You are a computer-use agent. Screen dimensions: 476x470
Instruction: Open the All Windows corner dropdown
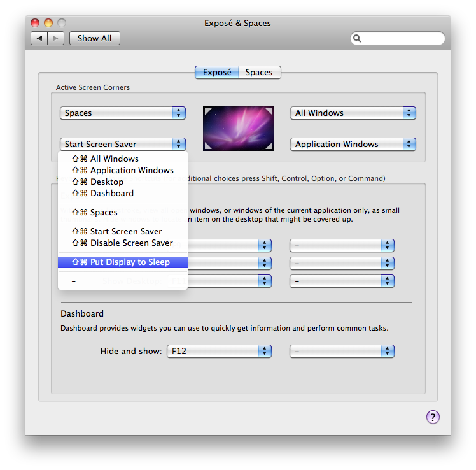click(353, 113)
